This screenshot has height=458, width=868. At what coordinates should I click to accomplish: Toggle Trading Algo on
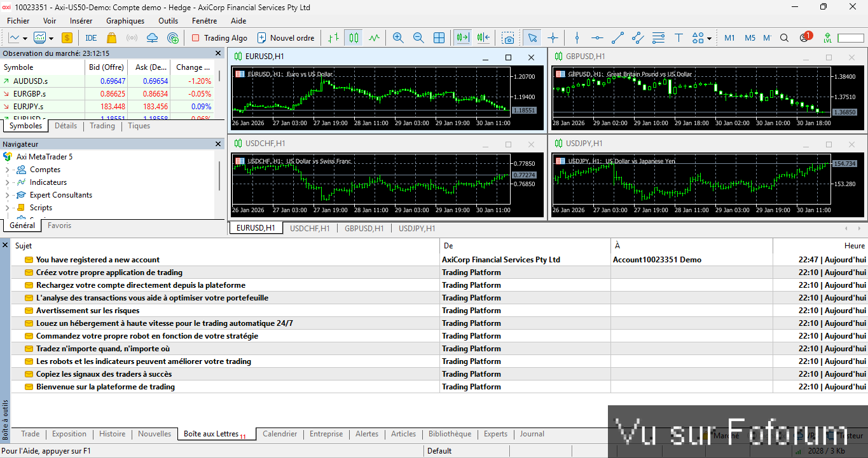(x=219, y=38)
